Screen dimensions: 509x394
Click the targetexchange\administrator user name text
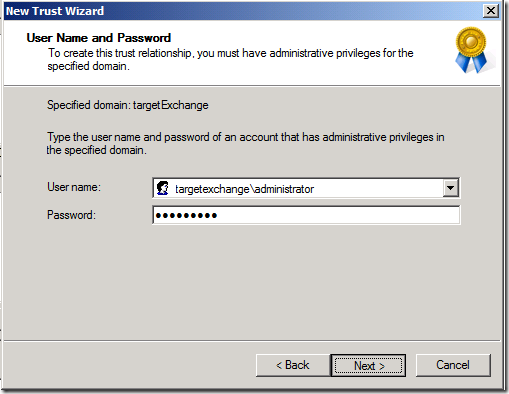244,189
